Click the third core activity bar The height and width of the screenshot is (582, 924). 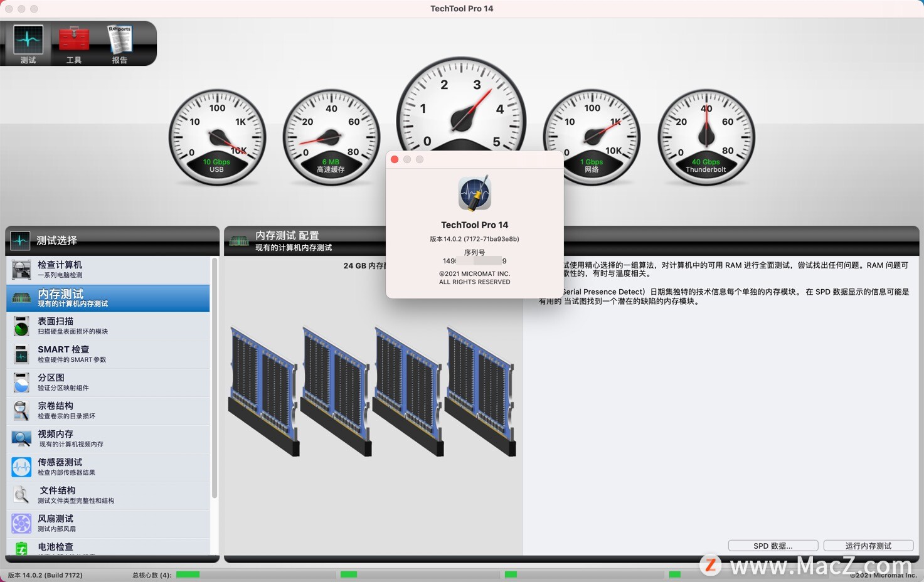point(511,574)
